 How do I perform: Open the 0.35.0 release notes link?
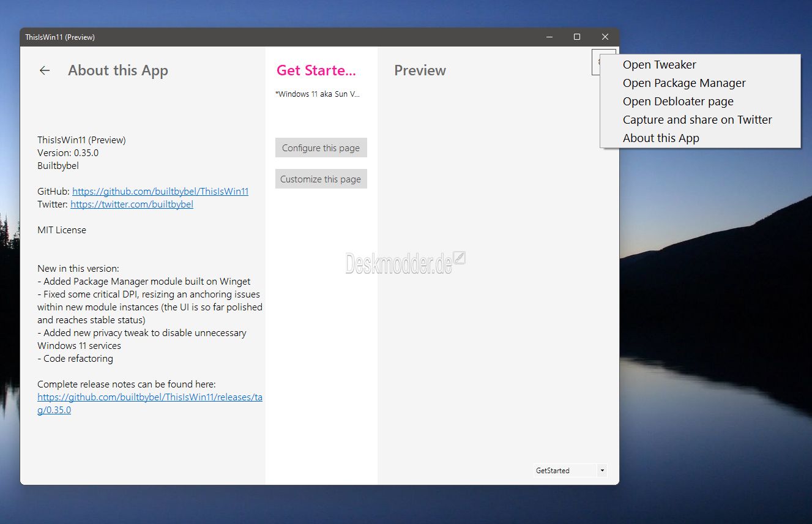pyautogui.click(x=150, y=403)
